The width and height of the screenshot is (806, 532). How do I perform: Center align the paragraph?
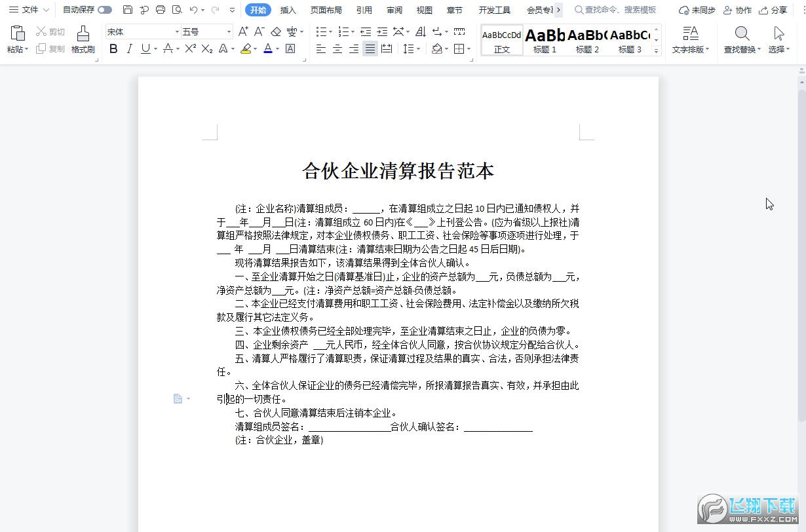pos(337,49)
